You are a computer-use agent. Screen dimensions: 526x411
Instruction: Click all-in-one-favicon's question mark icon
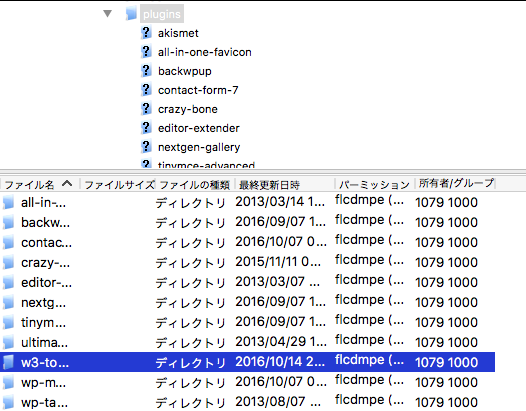point(146,52)
